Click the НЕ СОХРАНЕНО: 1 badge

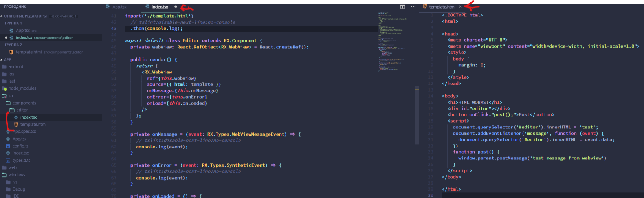coord(63,16)
